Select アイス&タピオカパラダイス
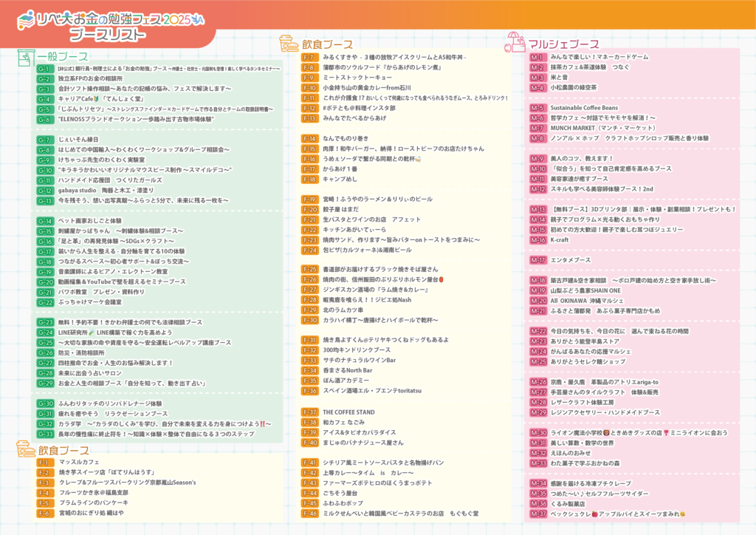 pos(348,432)
